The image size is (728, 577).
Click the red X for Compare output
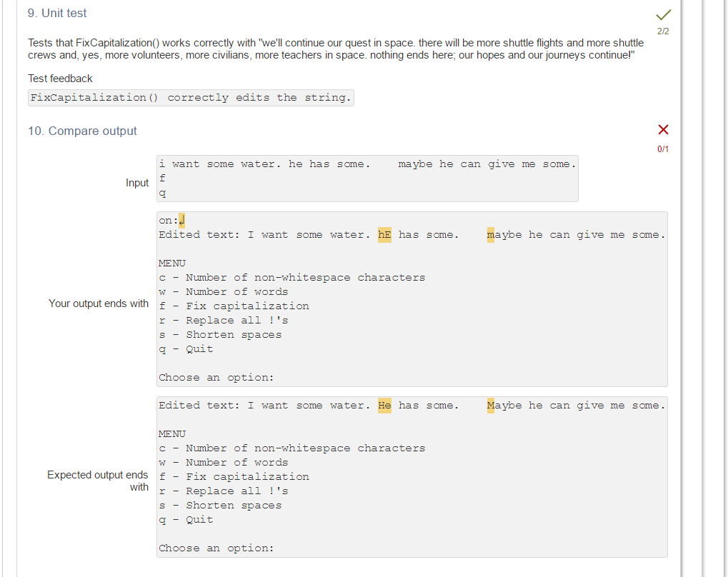(x=663, y=131)
